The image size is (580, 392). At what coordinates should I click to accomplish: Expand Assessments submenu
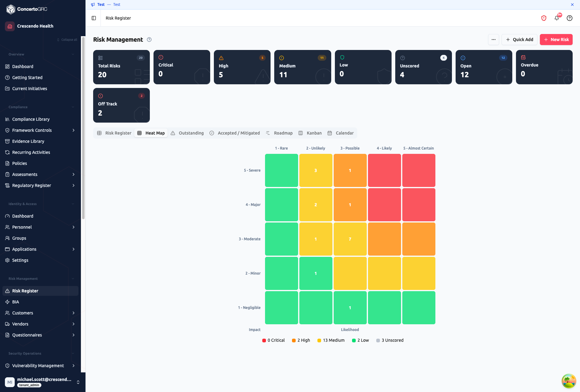click(74, 174)
